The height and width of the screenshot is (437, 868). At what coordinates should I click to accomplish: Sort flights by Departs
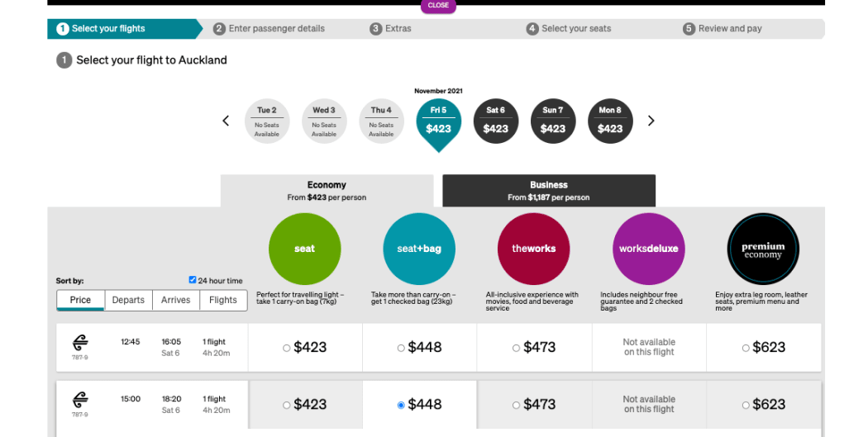pos(128,300)
